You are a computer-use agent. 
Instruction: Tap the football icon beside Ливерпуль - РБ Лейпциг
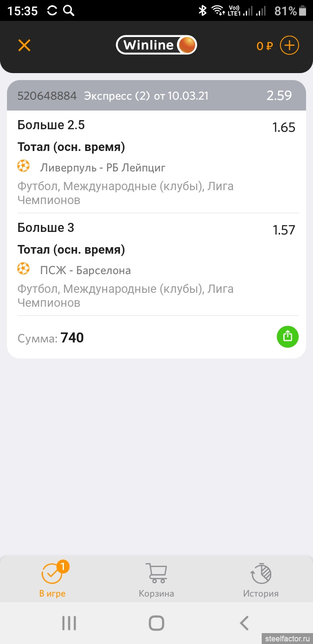(23, 166)
